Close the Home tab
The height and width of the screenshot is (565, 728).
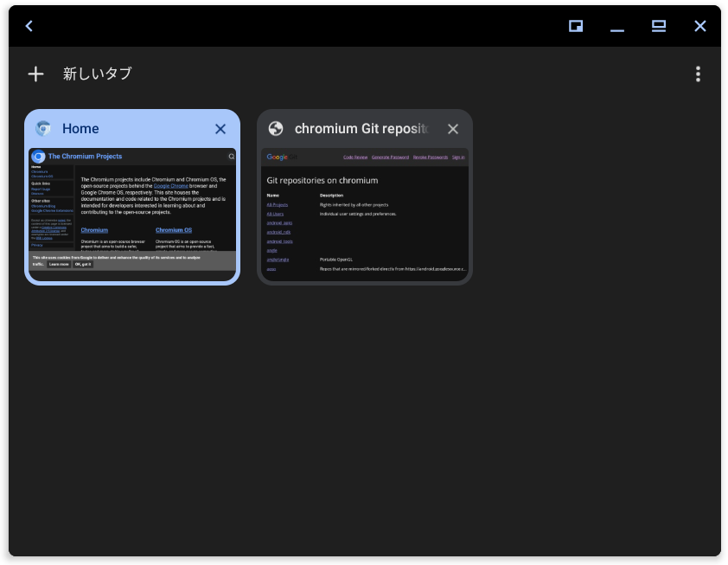point(220,129)
